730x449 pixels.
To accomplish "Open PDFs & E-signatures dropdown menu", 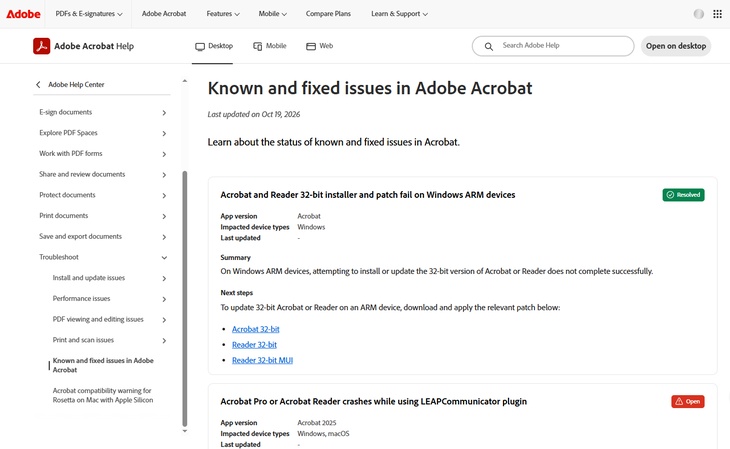I will [89, 14].
